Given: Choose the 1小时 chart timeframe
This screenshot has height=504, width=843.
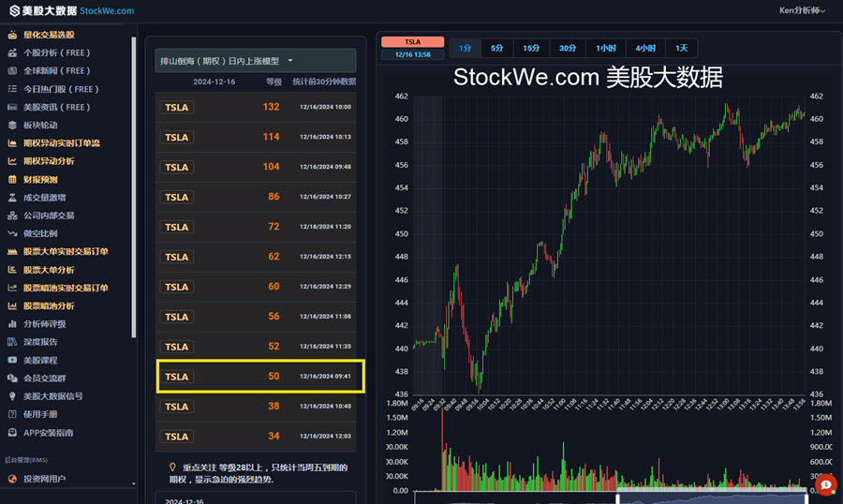Looking at the screenshot, I should [x=605, y=48].
